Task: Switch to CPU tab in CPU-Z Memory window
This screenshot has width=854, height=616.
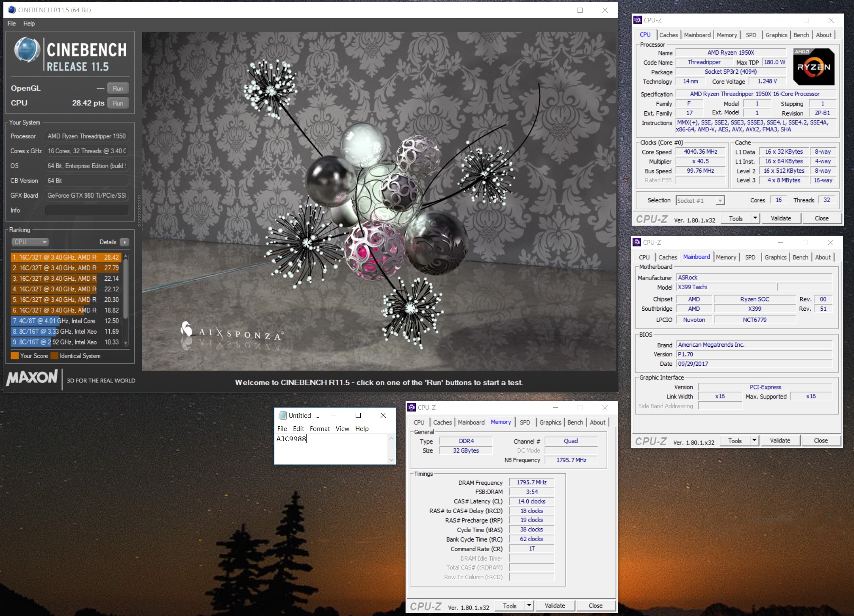Action: [419, 423]
